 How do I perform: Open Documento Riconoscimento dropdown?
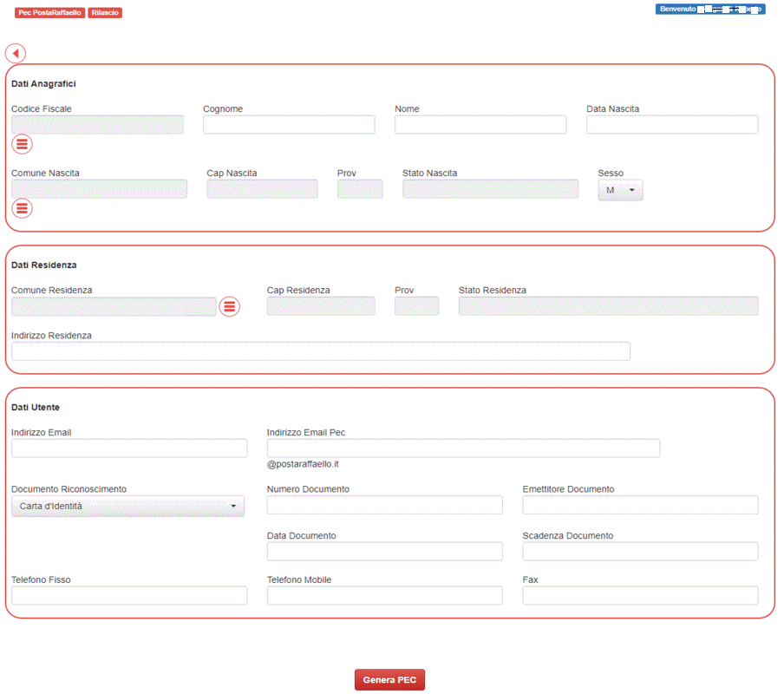pos(127,506)
